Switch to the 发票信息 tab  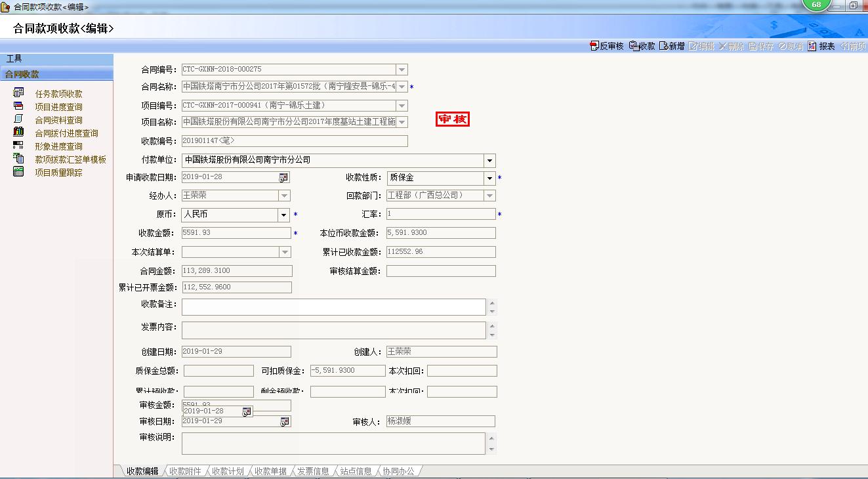(x=313, y=471)
